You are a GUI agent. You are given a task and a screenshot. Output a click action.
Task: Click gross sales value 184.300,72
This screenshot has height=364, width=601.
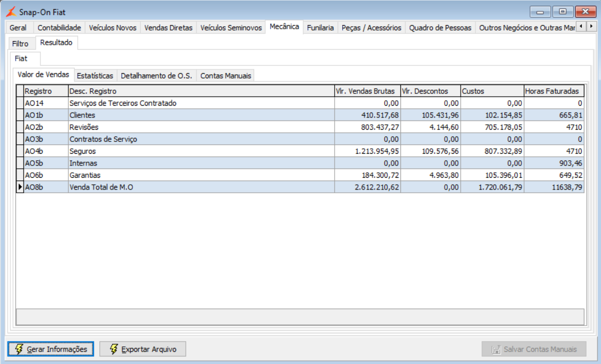[368, 175]
